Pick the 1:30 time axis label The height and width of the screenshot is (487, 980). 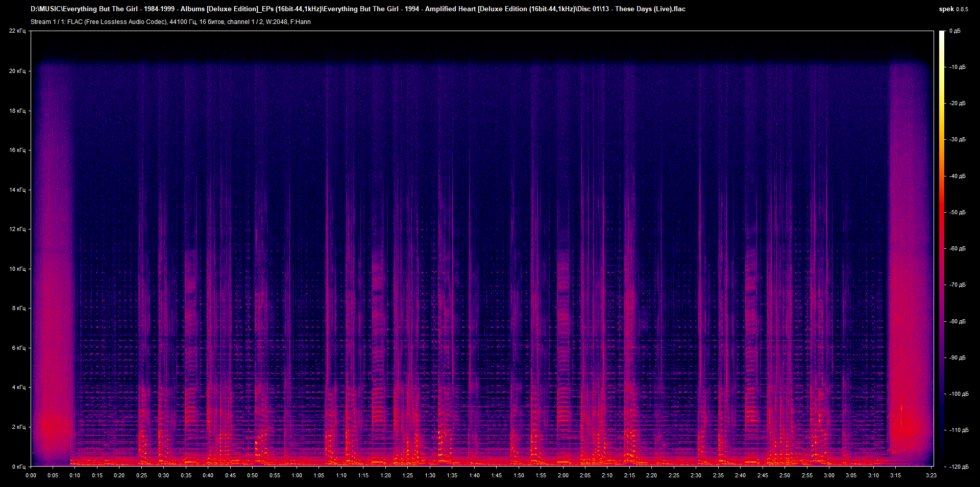pyautogui.click(x=430, y=475)
